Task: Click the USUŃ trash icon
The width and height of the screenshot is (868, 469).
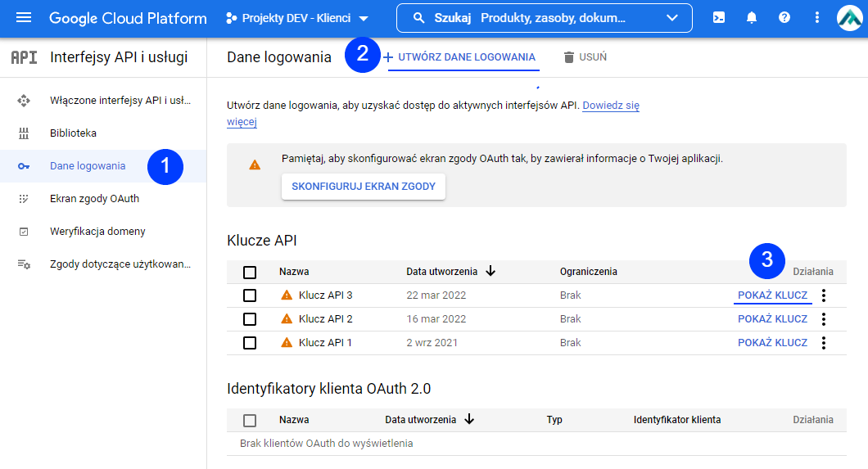Action: [x=569, y=57]
